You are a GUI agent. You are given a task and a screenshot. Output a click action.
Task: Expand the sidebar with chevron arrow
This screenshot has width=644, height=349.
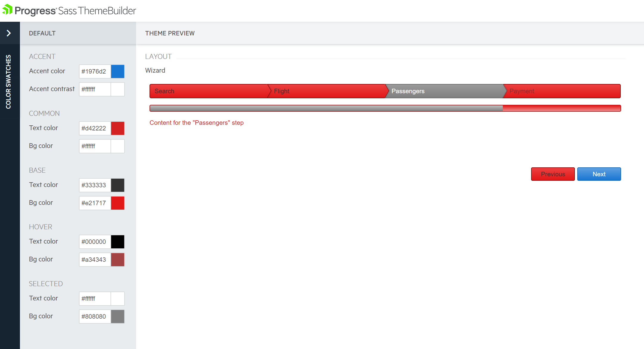tap(9, 33)
